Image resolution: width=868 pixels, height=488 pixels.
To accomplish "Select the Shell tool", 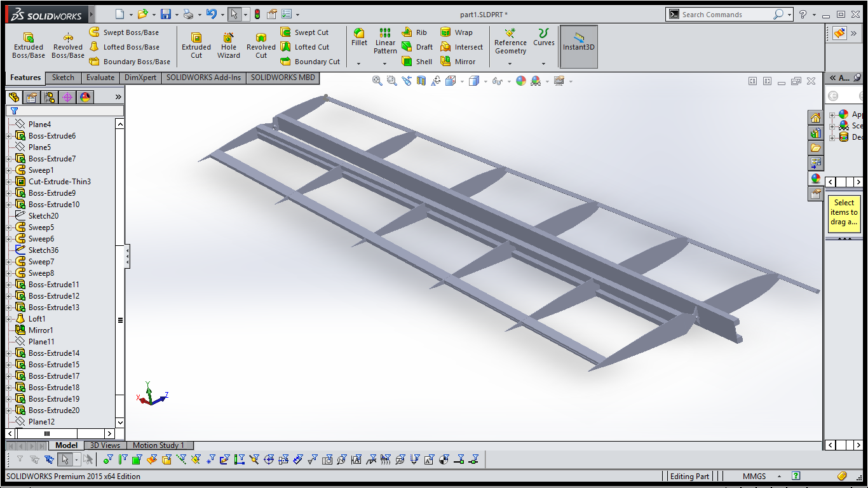I will click(x=417, y=62).
